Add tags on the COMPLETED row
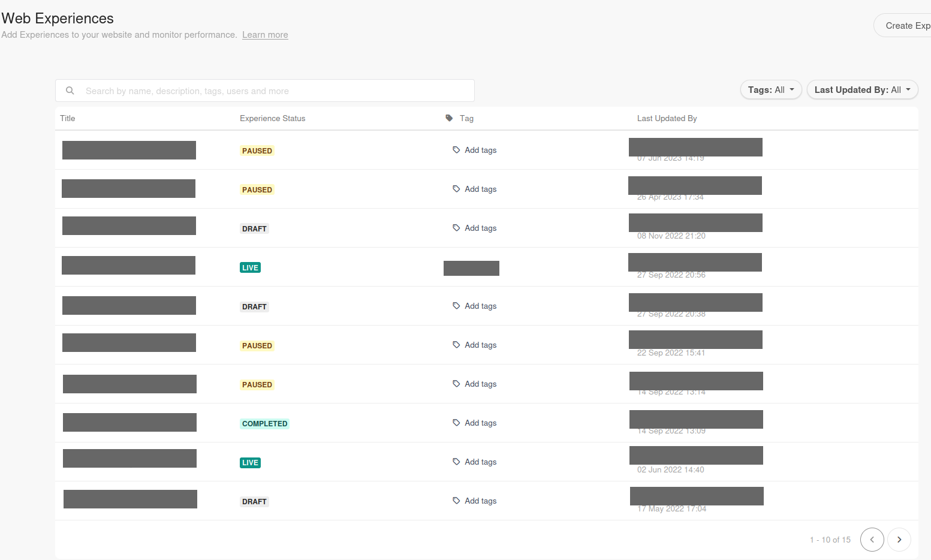The width and height of the screenshot is (931, 560). [x=475, y=423]
